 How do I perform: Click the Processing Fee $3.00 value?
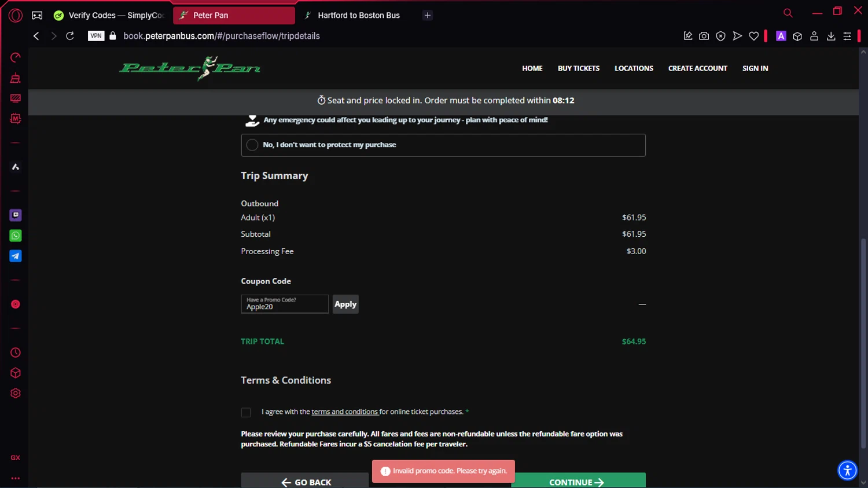tap(636, 251)
